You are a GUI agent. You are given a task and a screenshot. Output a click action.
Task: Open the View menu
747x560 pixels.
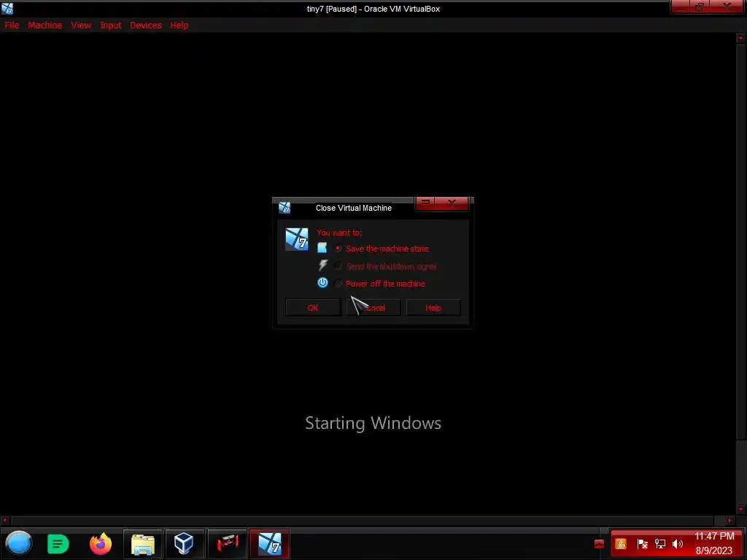point(81,26)
